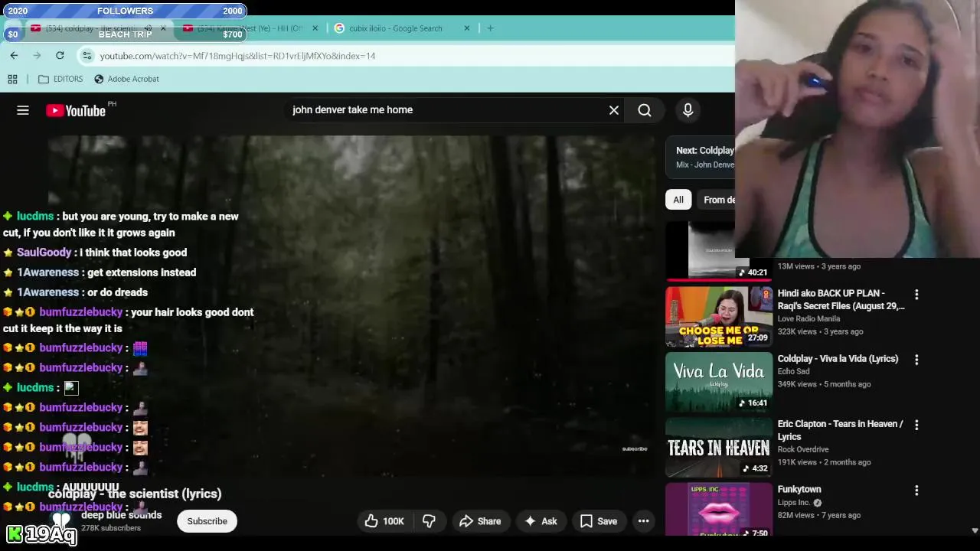
Task: Open options menu for BACK UP PLAN video
Action: click(x=916, y=294)
